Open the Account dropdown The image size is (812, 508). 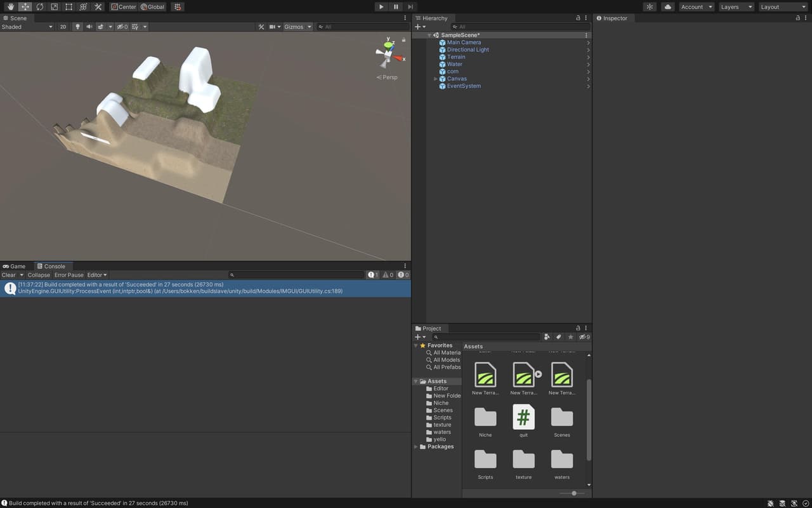pyautogui.click(x=697, y=7)
